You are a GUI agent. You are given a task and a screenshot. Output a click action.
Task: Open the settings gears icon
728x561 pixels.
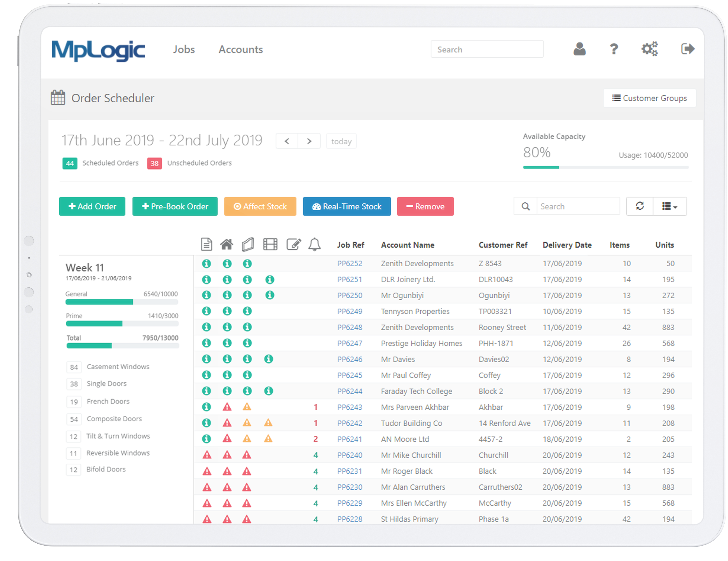[x=650, y=49]
